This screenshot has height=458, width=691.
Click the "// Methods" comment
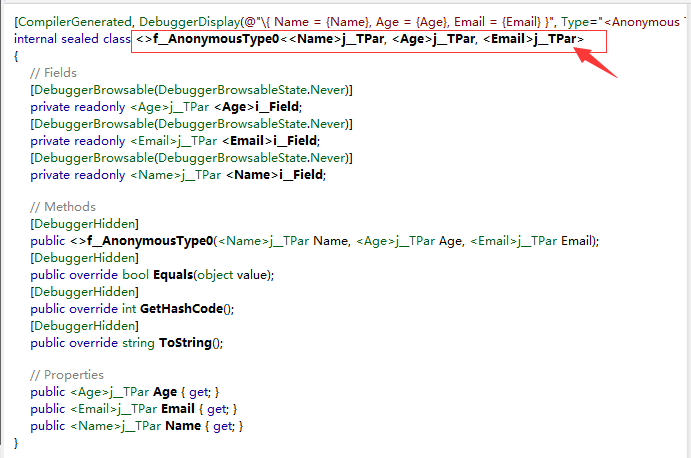(63, 207)
